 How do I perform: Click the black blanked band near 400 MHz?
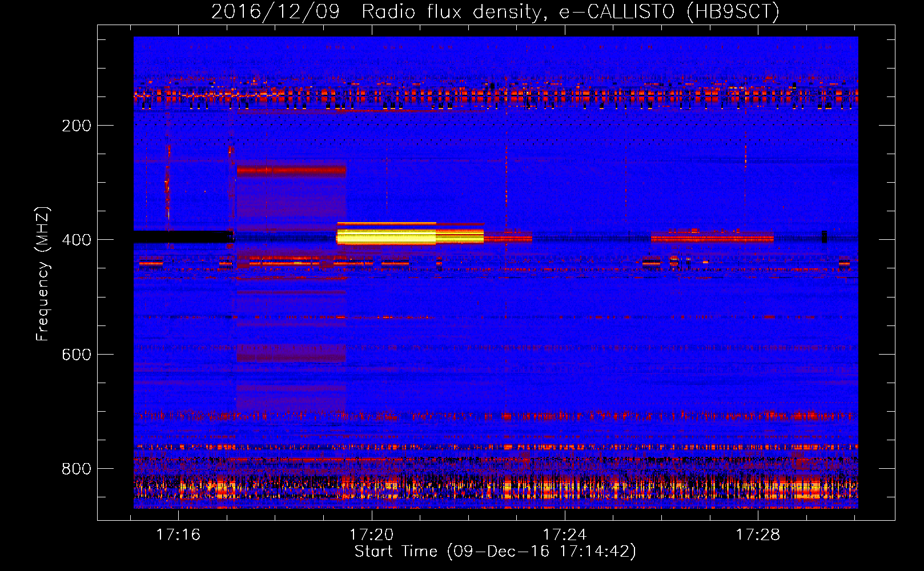(x=183, y=237)
